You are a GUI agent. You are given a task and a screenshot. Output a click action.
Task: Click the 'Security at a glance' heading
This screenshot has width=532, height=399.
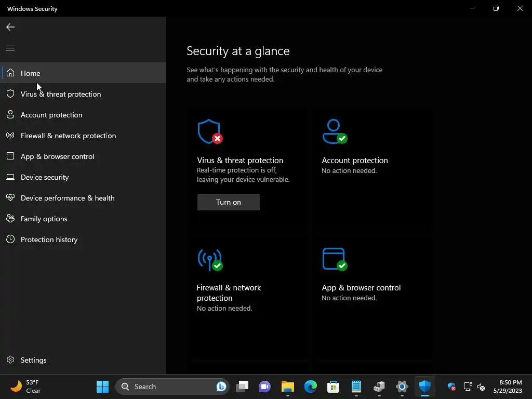coord(238,51)
